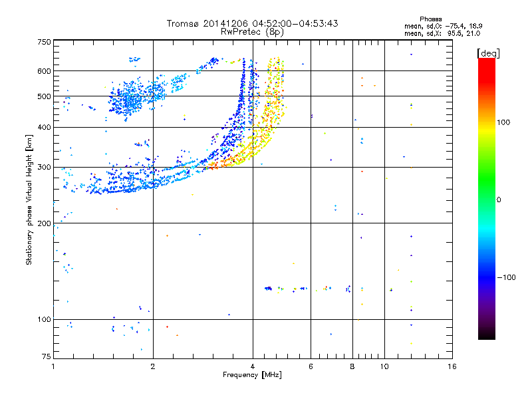Click the green region of the colorbar
This screenshot has width=532, height=399.
[487, 180]
